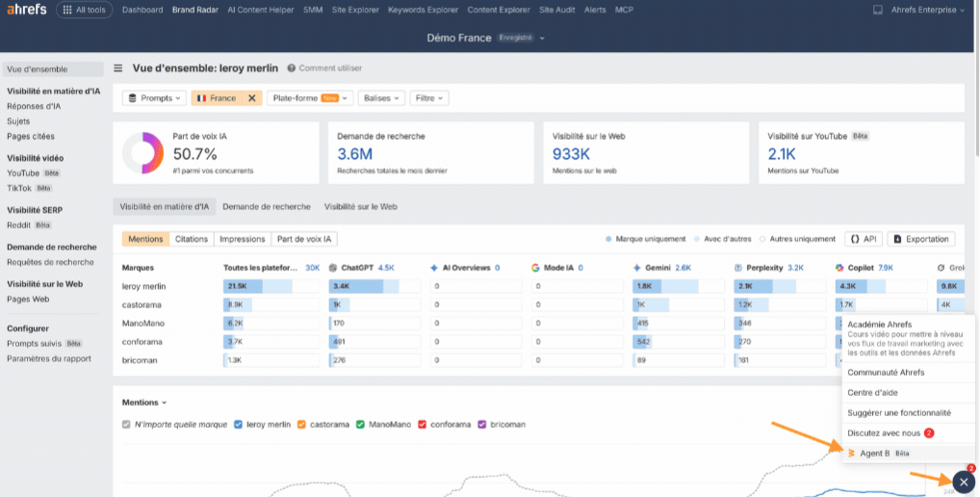
Task: Open the Balises dropdown
Action: point(381,98)
